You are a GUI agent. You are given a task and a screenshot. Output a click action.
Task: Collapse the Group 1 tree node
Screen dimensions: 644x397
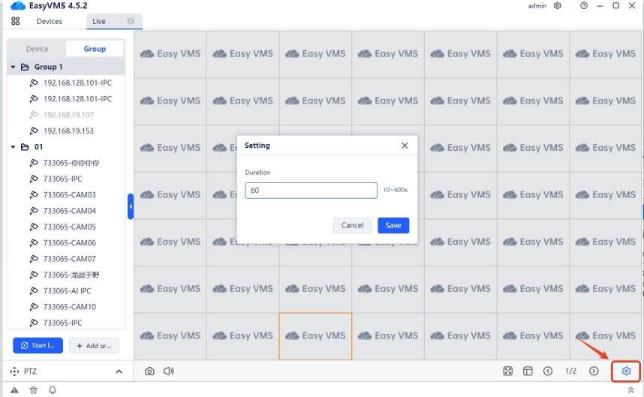(x=13, y=67)
